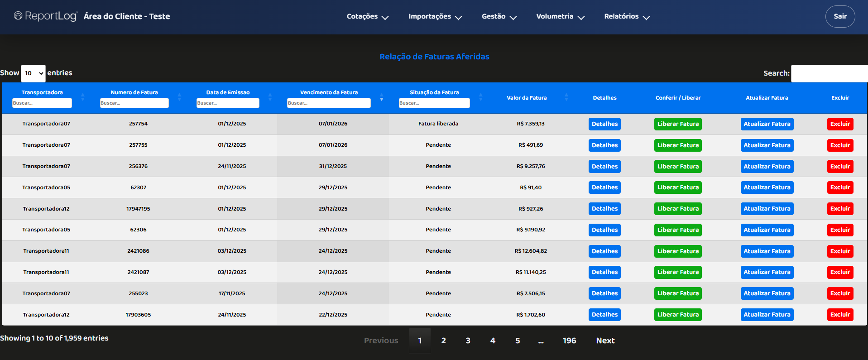Sort by Valor da Fatura arrows
The image size is (868, 360).
[566, 97]
